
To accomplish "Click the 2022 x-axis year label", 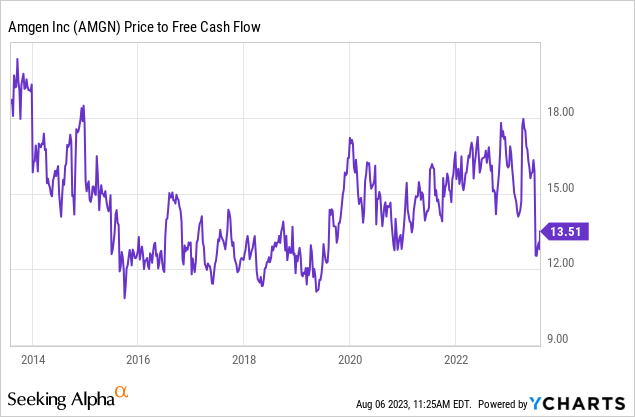I will click(x=456, y=358).
